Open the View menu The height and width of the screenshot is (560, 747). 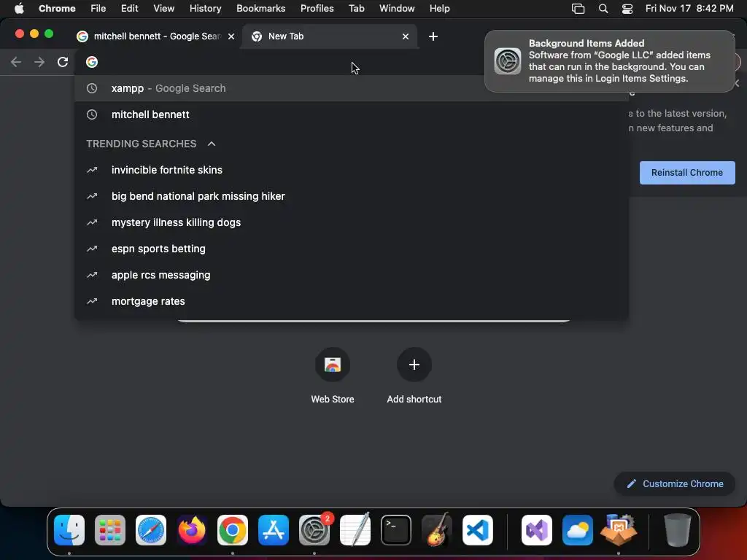pos(164,9)
